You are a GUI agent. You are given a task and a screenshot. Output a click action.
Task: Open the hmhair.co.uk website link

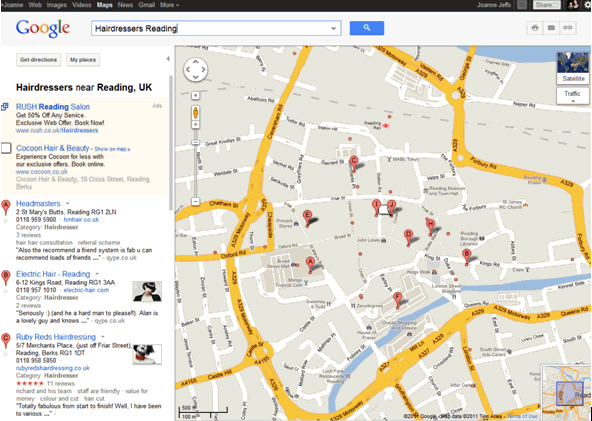point(81,220)
